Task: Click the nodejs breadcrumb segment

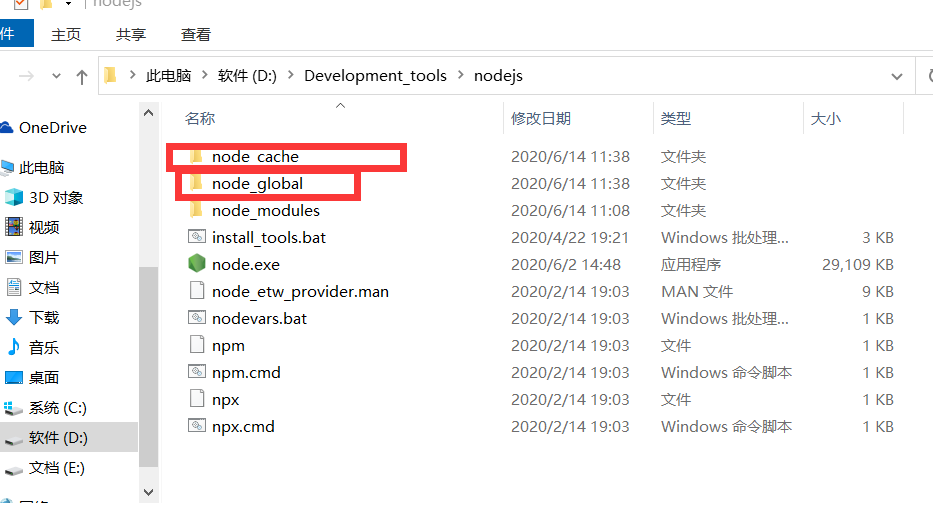Action: (498, 76)
